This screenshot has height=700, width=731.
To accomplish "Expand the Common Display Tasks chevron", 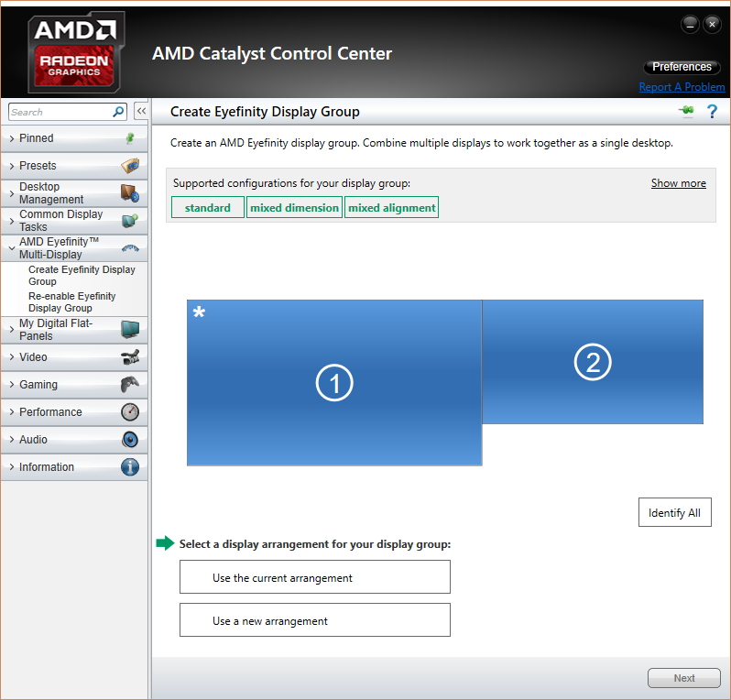I will tap(12, 221).
